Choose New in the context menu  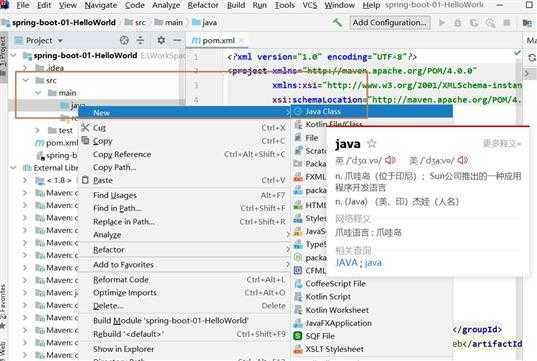[184, 113]
